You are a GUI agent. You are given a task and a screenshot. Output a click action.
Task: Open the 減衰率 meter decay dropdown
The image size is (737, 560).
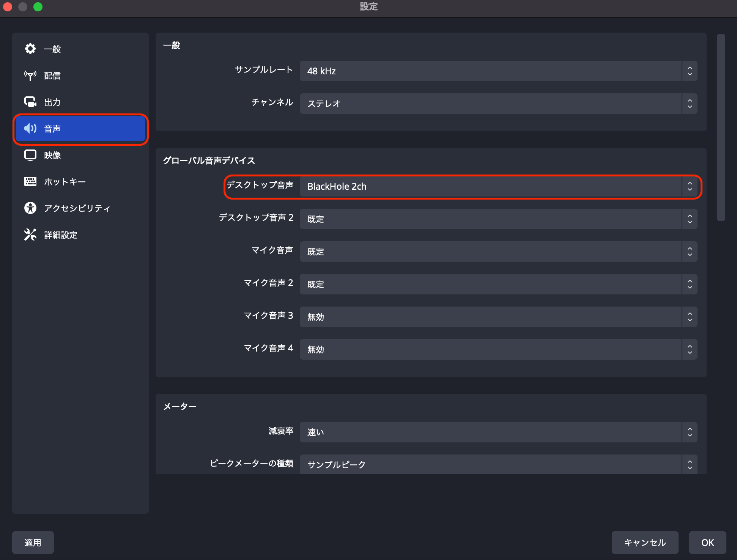[497, 432]
